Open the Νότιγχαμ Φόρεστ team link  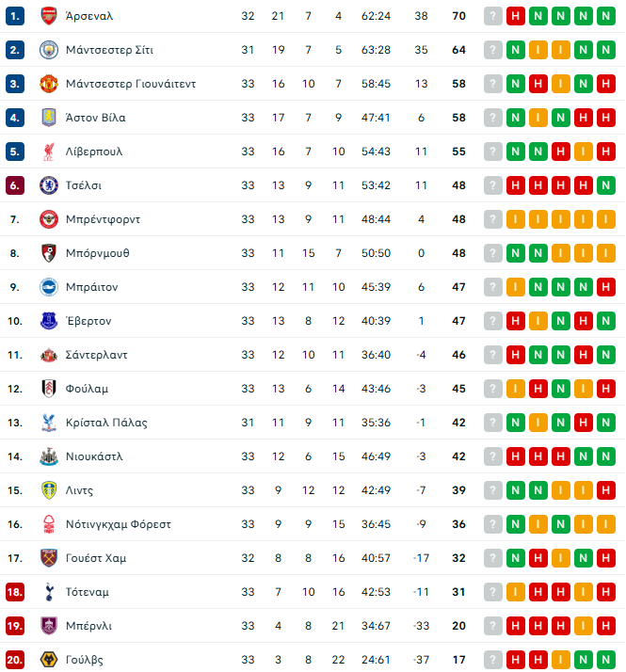[x=119, y=524]
